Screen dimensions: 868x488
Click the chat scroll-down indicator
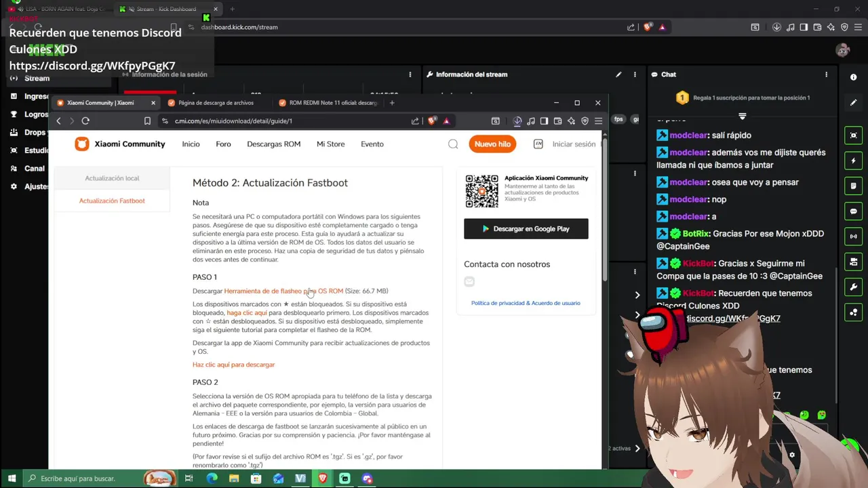(742, 116)
